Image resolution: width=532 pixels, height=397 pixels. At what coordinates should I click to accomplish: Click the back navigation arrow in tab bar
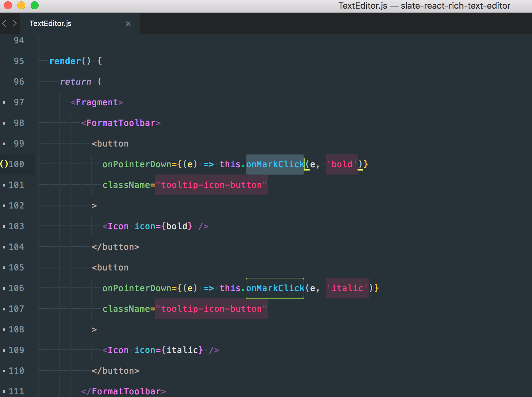pyautogui.click(x=4, y=23)
